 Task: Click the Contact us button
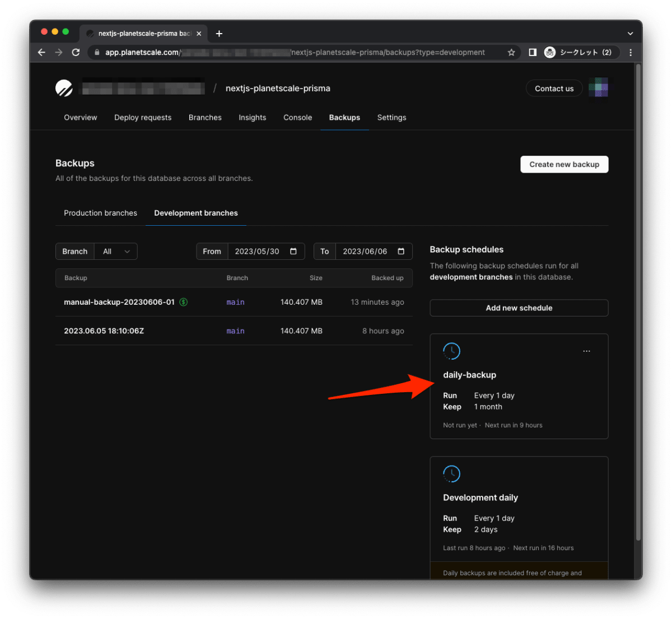[x=554, y=89]
